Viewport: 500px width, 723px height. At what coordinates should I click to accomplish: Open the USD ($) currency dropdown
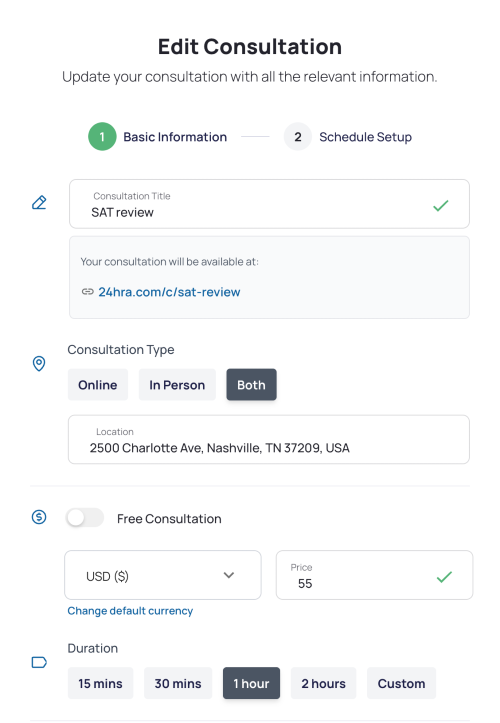[x=163, y=575]
